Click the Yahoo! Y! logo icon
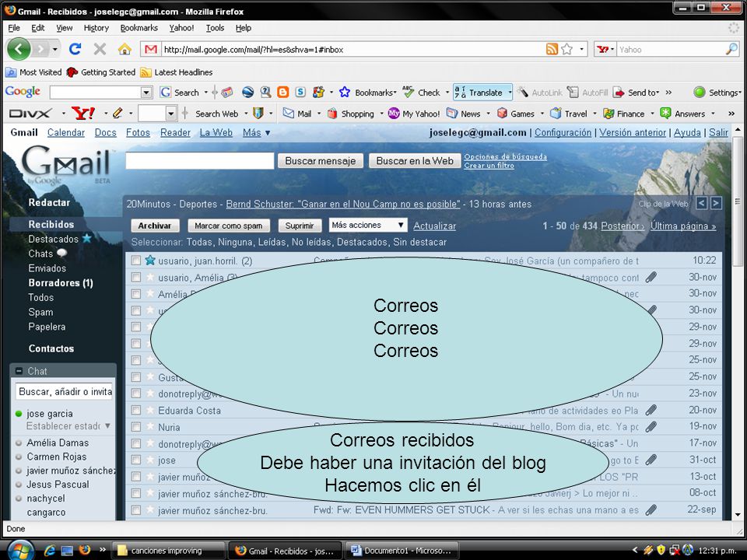The image size is (747, 560). coord(83,114)
